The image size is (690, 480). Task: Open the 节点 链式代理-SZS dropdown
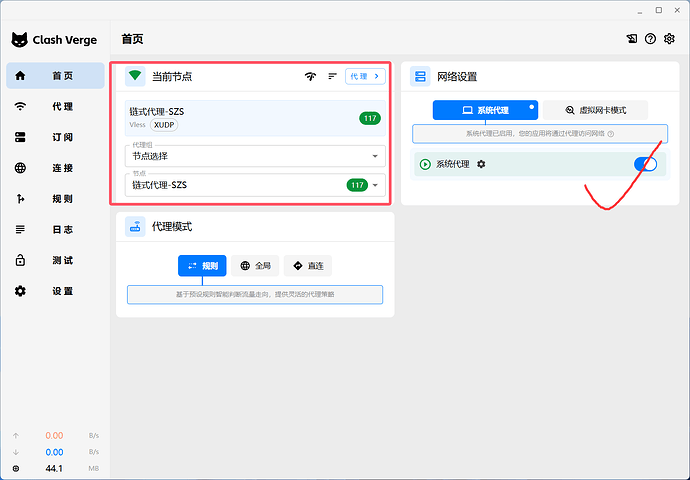[x=255, y=185]
